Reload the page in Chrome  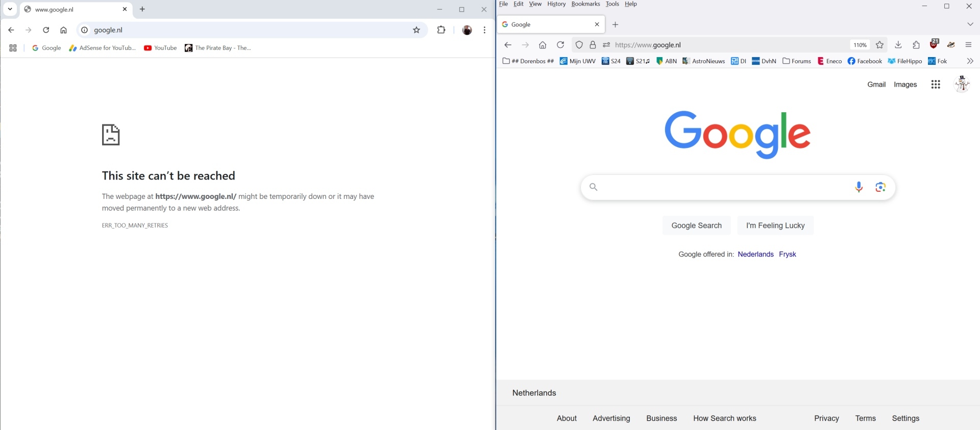click(x=46, y=30)
